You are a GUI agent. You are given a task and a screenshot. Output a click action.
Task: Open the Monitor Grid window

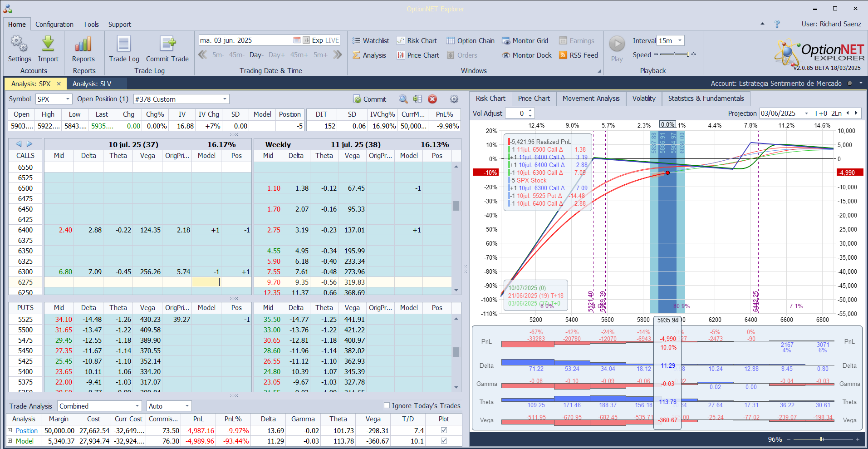click(x=525, y=40)
